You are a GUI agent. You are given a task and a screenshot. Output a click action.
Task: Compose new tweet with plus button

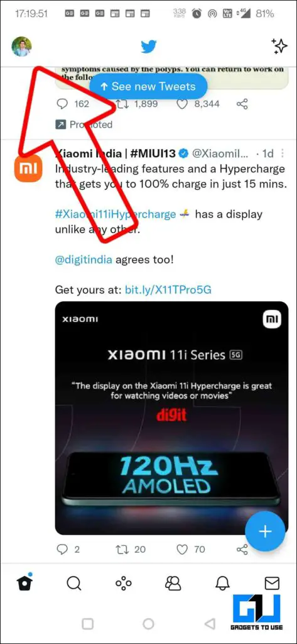(265, 531)
